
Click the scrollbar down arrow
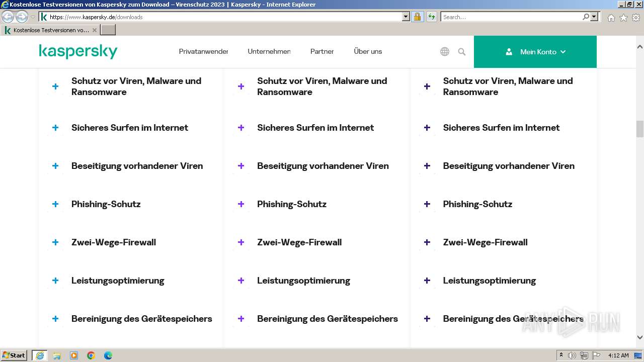(x=640, y=337)
